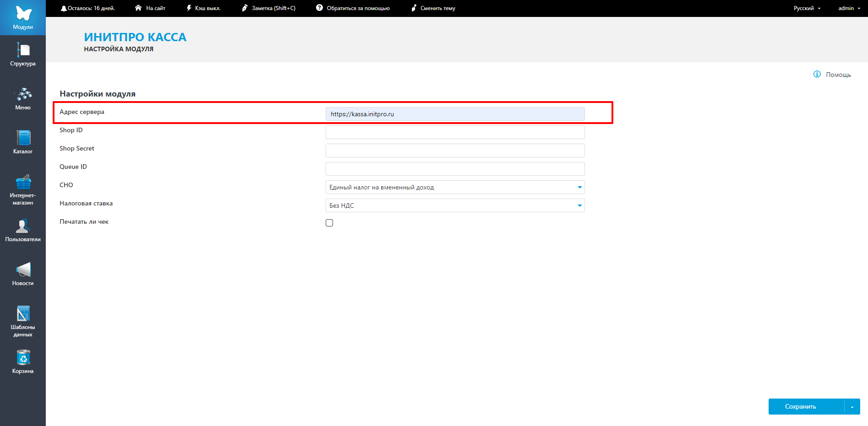The height and width of the screenshot is (426, 868).
Task: Toggle the Печатать ли чек checkbox
Action: click(329, 223)
